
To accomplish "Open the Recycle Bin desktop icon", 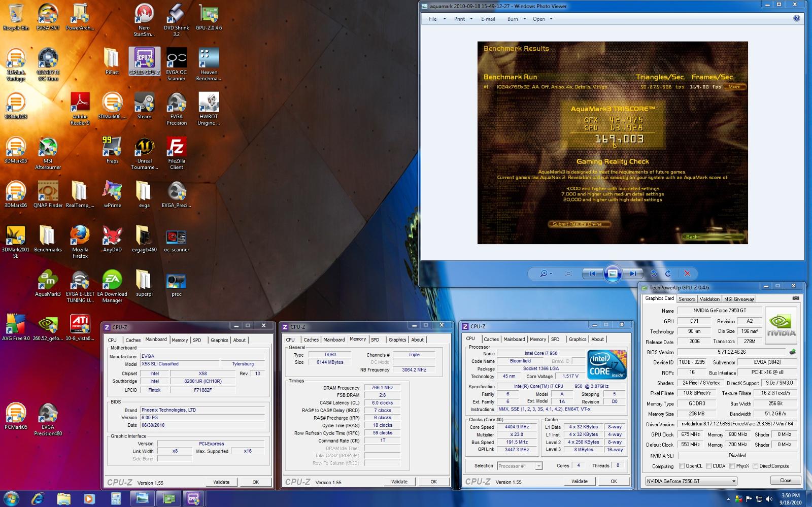I will [16, 17].
